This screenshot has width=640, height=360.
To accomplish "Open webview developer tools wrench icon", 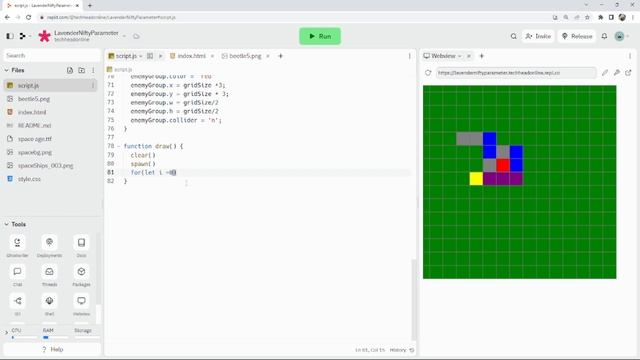I will [617, 73].
